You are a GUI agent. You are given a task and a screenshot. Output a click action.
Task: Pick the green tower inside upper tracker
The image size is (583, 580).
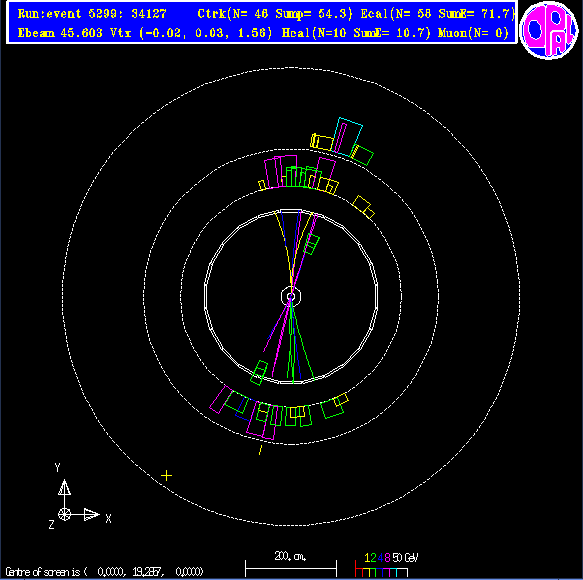click(x=312, y=244)
